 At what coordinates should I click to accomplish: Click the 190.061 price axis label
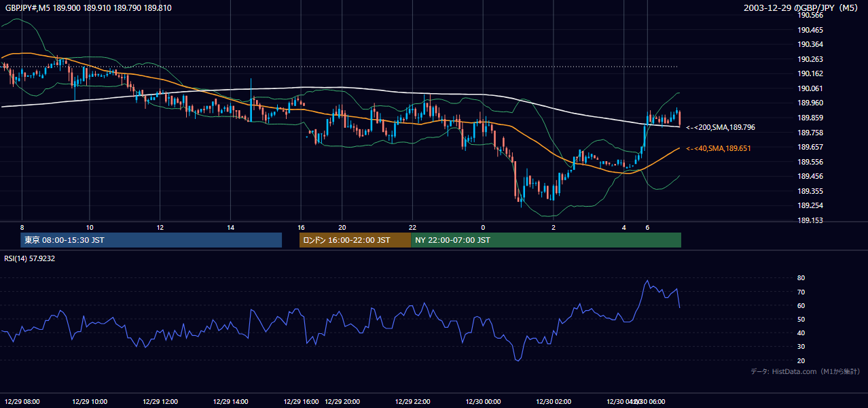pyautogui.click(x=810, y=88)
